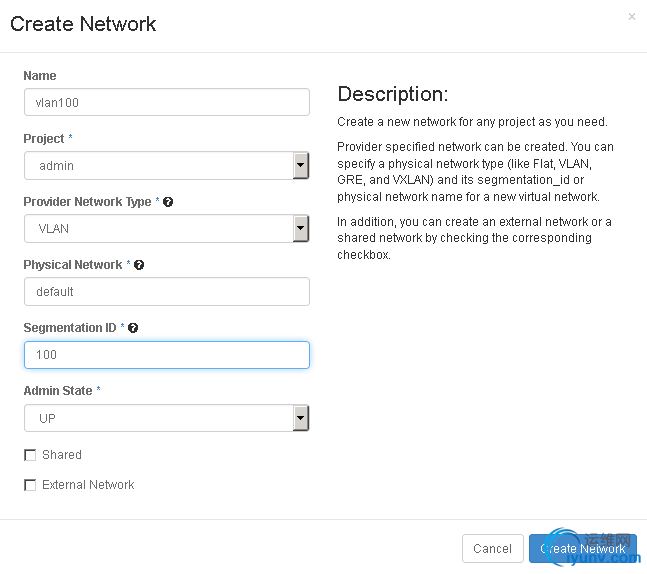The image size is (647, 574).
Task: Expand the Admin State dropdown
Action: 167,418
